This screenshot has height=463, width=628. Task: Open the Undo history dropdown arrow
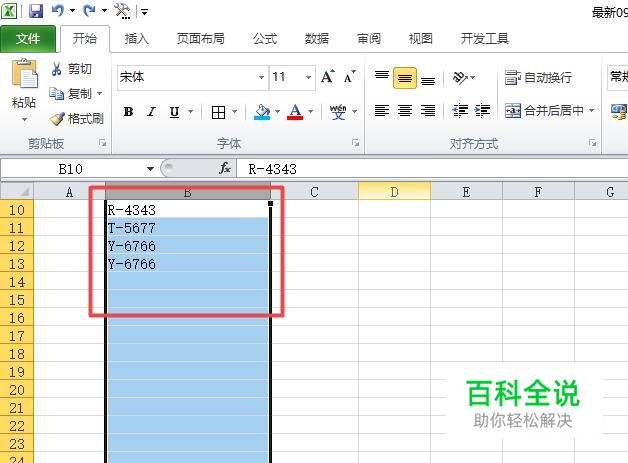pyautogui.click(x=72, y=11)
